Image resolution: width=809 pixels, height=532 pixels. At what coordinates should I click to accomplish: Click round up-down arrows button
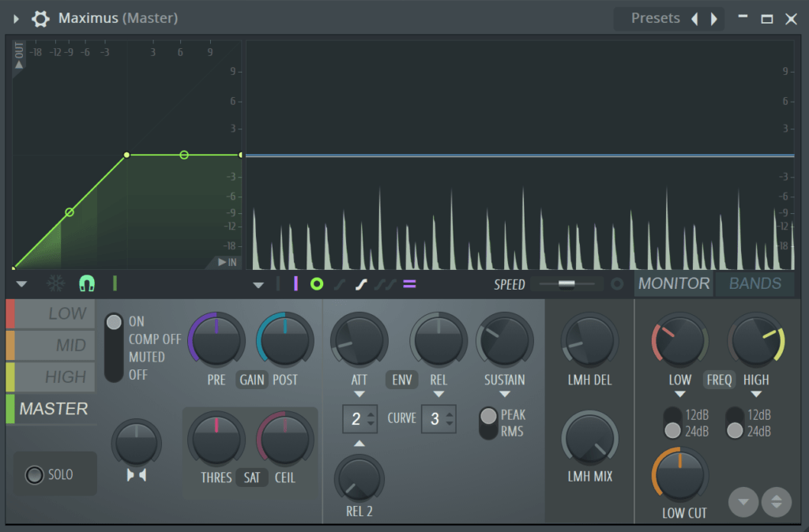(x=777, y=501)
